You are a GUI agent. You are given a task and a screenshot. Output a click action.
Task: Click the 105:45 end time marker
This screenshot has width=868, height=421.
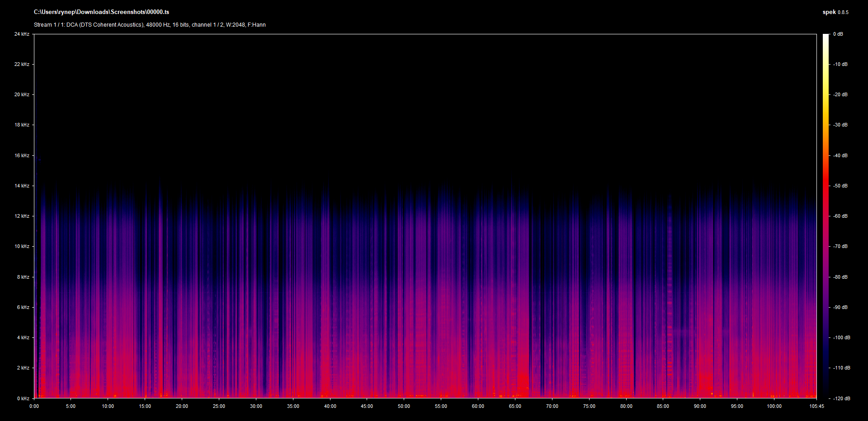pyautogui.click(x=816, y=407)
